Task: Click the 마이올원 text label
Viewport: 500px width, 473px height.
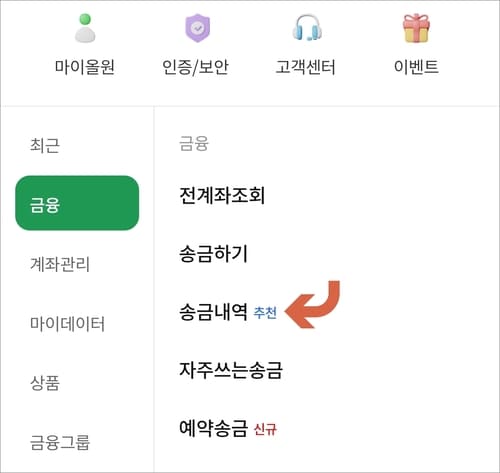Action: (85, 67)
